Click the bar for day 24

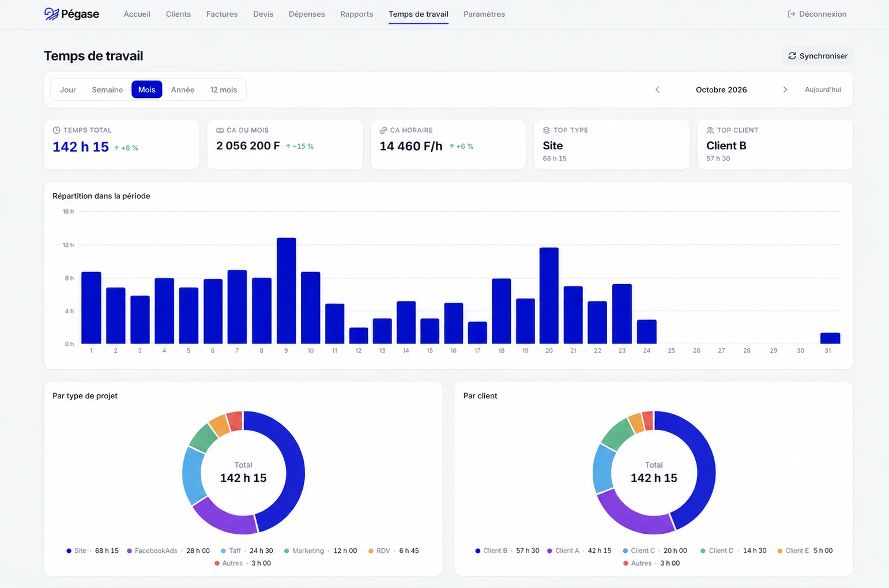click(x=647, y=331)
